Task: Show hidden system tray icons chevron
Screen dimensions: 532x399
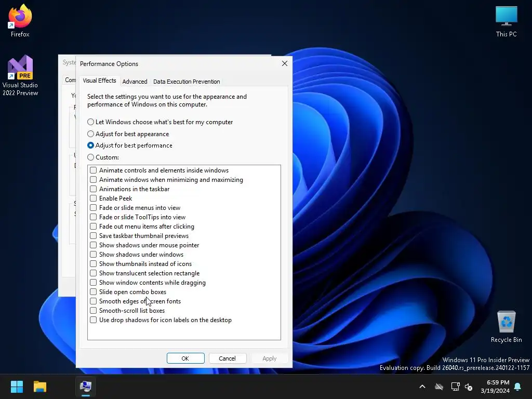Action: [422, 387]
